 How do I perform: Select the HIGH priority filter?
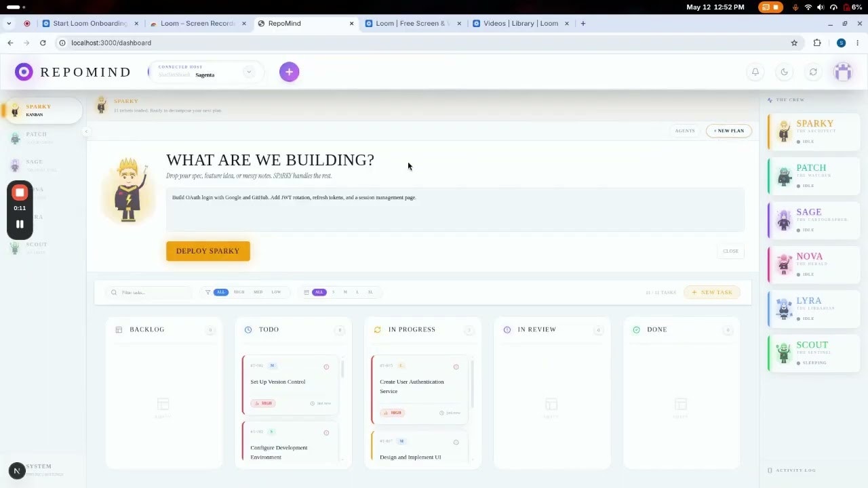[x=239, y=292]
